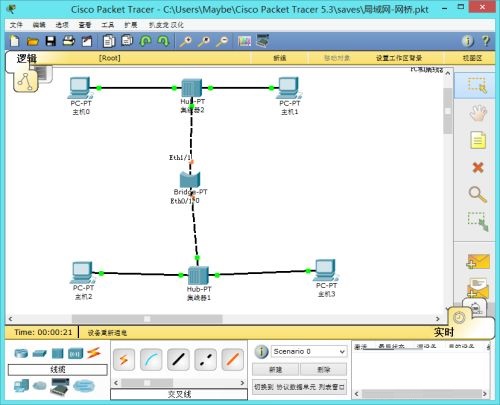500x405 pixels.
Task: Select the WAN Emulation cloud category icon
Action: [39, 386]
